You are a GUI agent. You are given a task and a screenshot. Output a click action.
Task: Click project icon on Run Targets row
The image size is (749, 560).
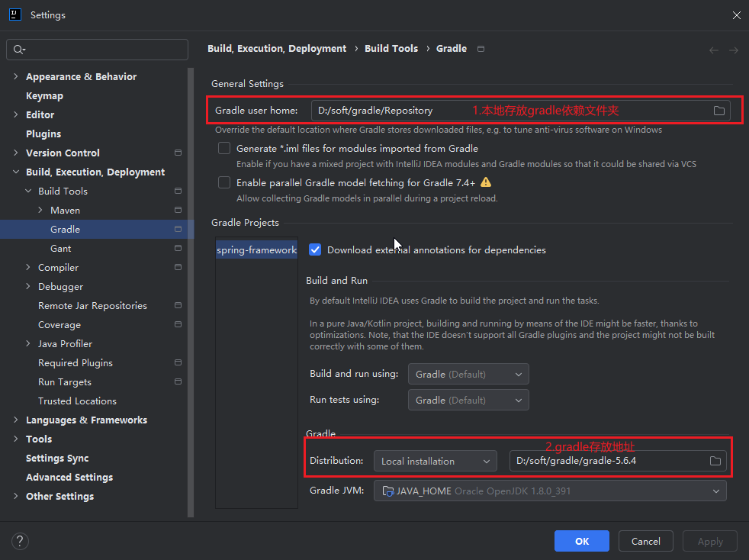(178, 382)
